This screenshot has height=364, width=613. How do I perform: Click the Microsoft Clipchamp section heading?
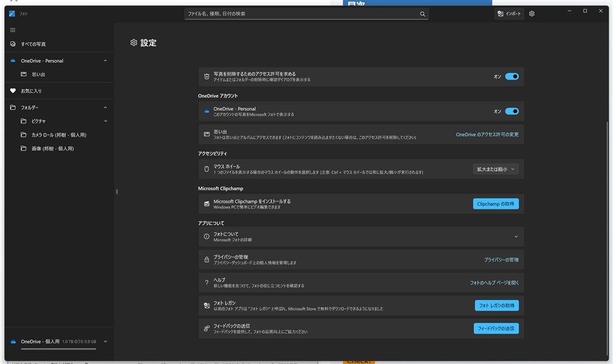click(x=220, y=188)
